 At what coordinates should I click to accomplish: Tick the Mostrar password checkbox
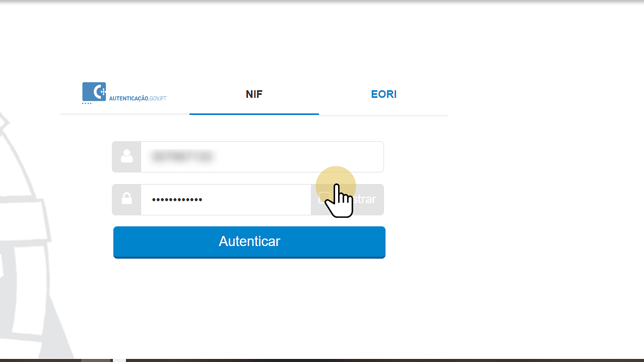324,199
